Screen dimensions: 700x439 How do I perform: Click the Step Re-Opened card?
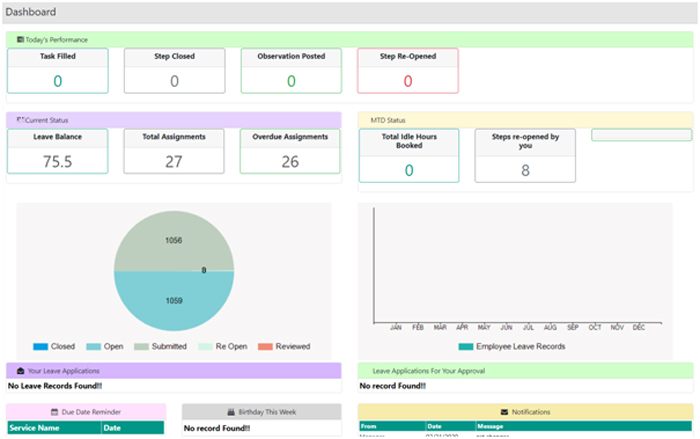click(x=407, y=71)
